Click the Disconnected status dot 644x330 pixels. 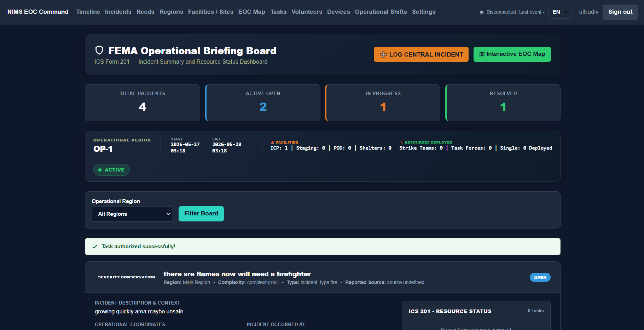pos(482,12)
